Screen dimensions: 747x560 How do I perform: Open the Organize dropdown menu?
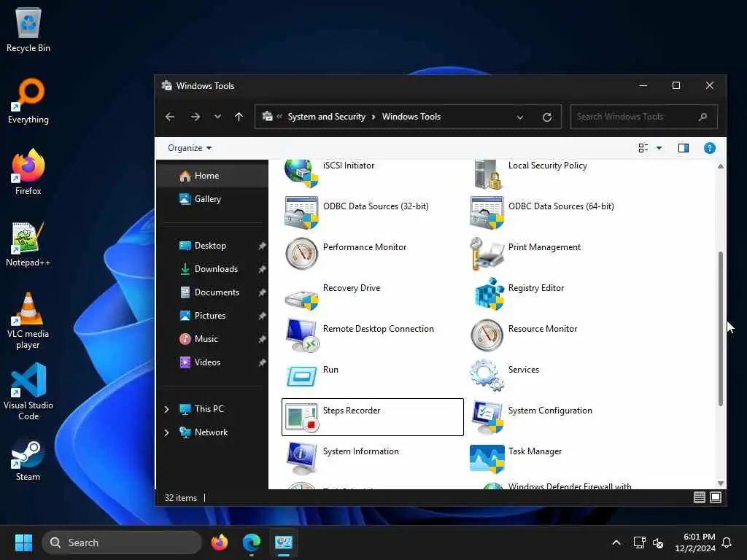[190, 148]
